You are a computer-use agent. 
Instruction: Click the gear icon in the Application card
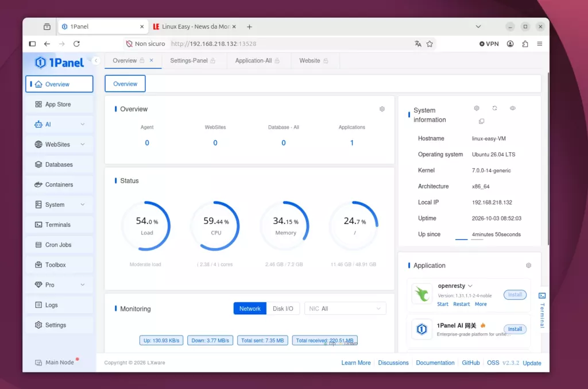528,265
